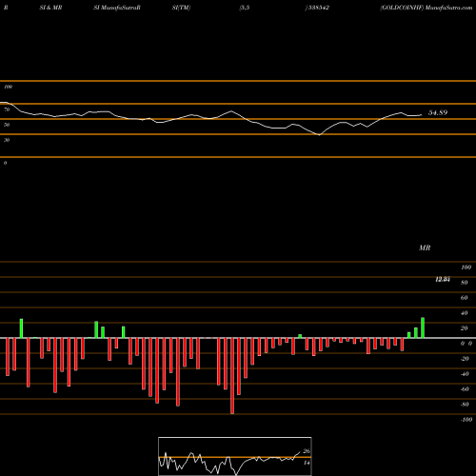Click the -40 label on MR axis
Screen dimensions: 476x476
[465, 374]
